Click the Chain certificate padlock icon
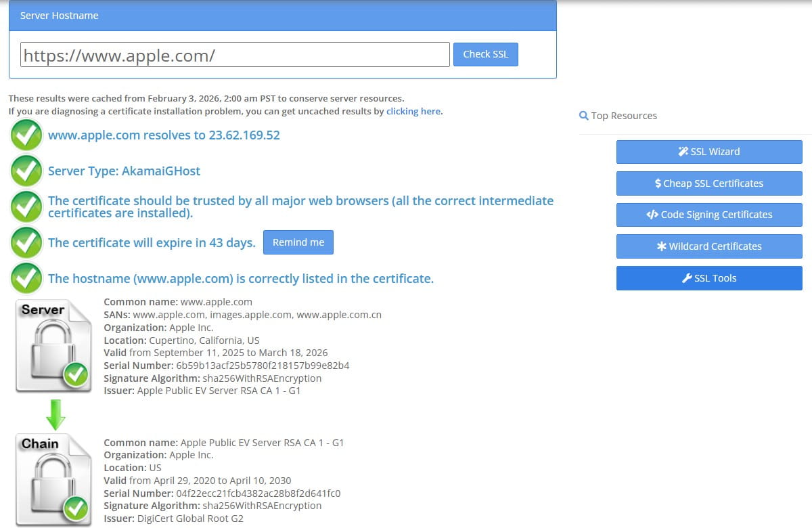The width and height of the screenshot is (812, 528). pos(53,479)
